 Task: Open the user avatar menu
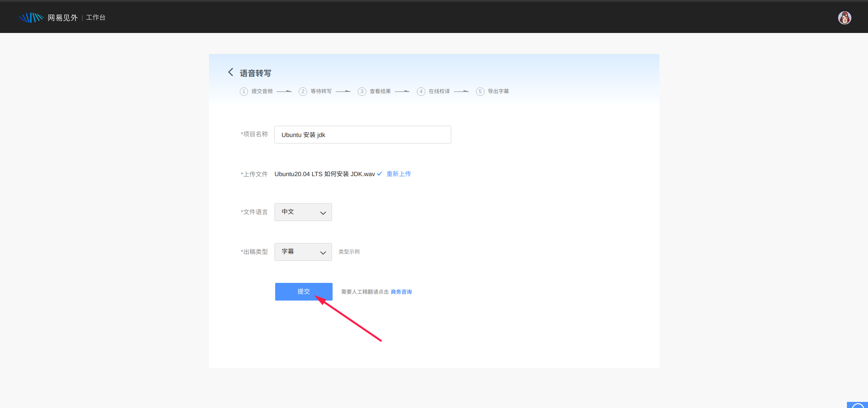[844, 18]
